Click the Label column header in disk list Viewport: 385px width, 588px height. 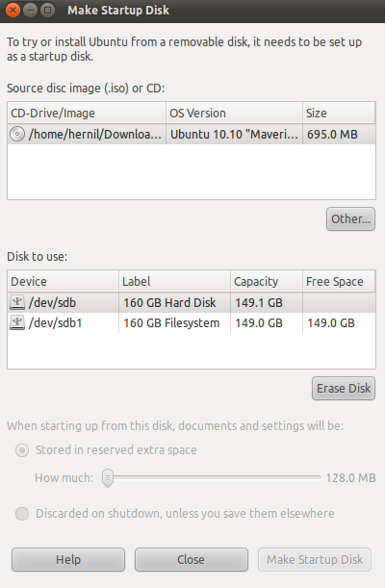174,281
